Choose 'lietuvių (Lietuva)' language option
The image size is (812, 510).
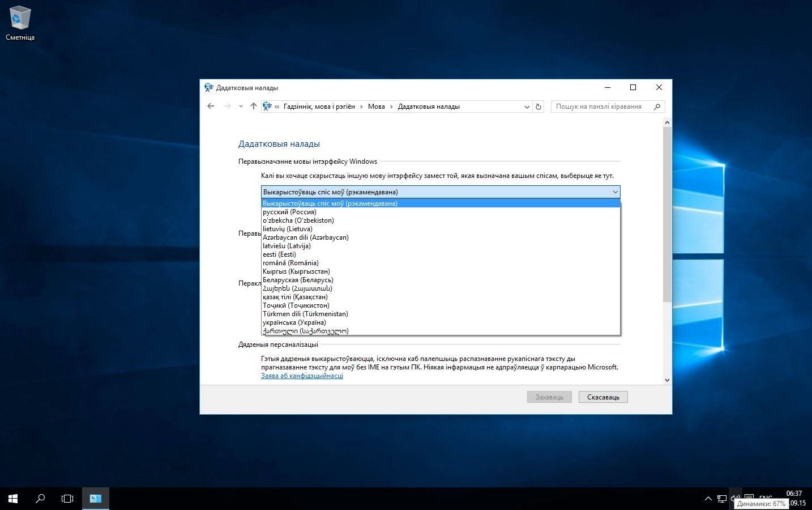(441, 229)
